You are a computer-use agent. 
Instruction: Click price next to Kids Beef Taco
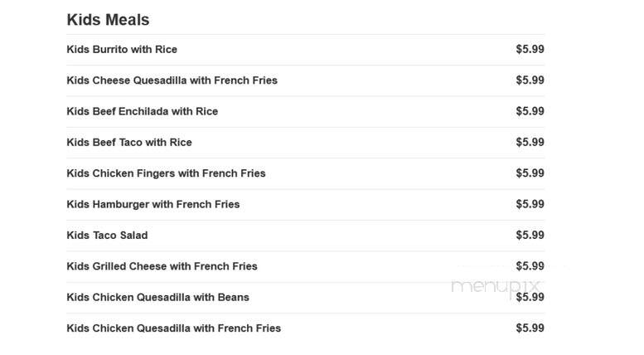530,142
